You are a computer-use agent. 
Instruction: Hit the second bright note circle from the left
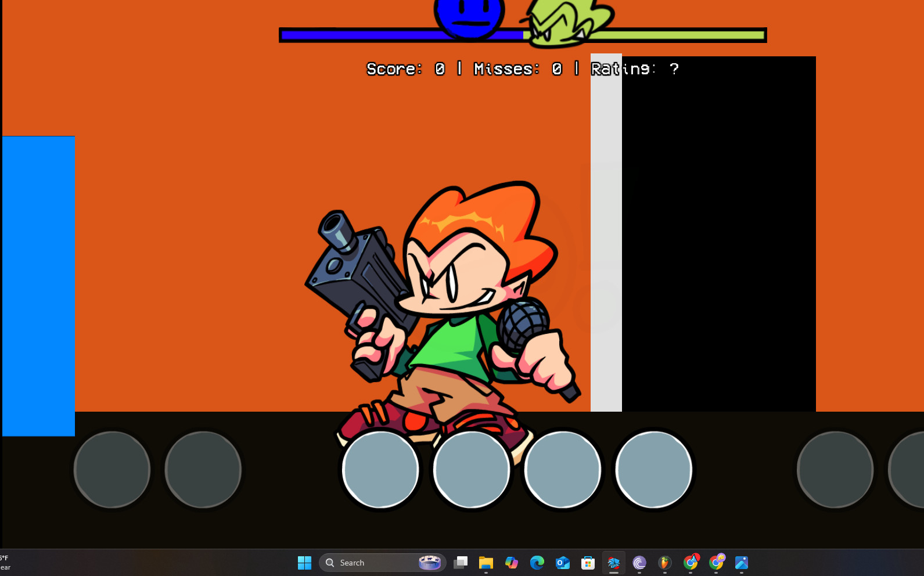[472, 469]
